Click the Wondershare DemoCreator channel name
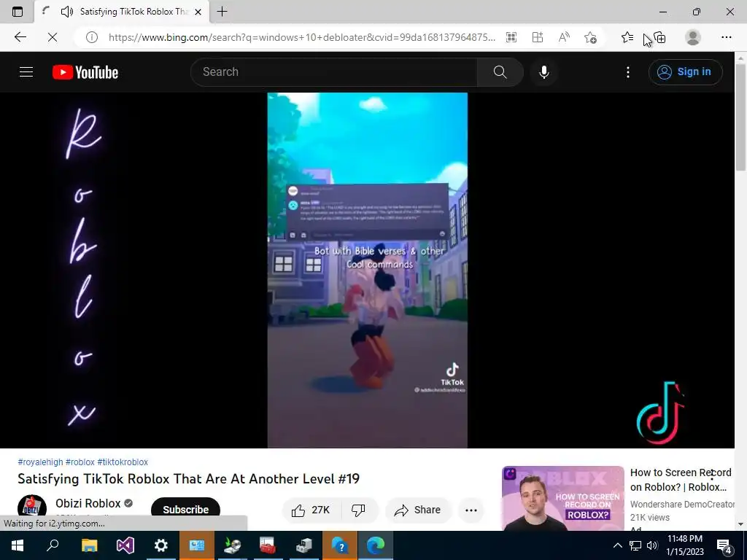 click(682, 504)
